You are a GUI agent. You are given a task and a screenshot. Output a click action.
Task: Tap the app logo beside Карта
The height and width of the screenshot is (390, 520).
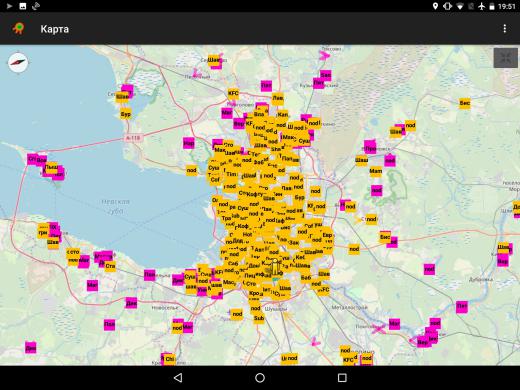19,28
